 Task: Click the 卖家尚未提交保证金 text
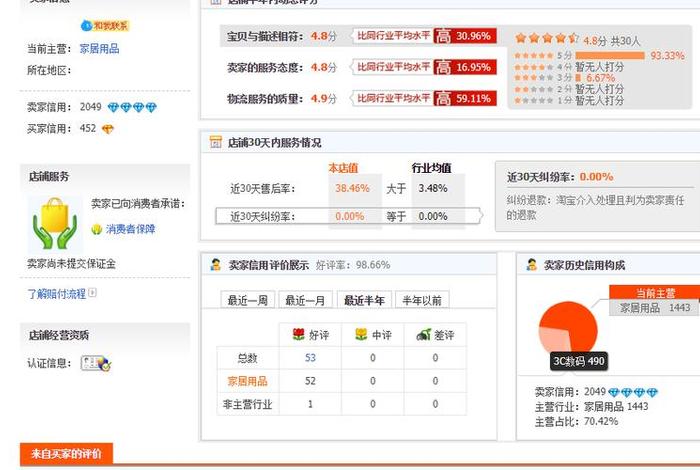pyautogui.click(x=71, y=264)
